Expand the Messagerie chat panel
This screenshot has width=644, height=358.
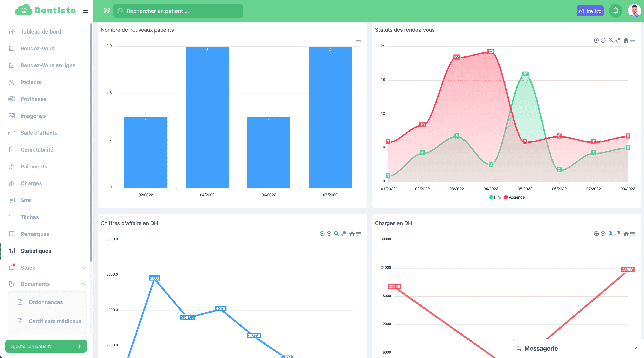637,348
